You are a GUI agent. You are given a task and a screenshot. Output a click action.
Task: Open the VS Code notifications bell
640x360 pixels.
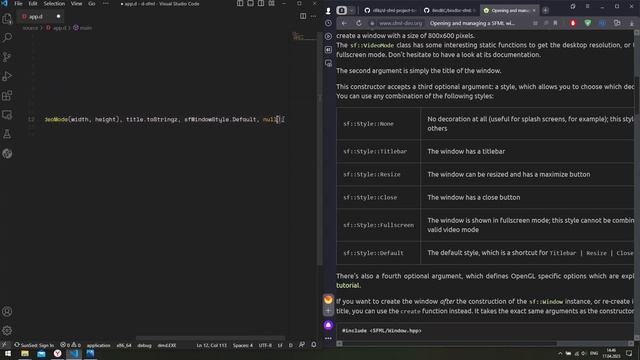pos(313,345)
